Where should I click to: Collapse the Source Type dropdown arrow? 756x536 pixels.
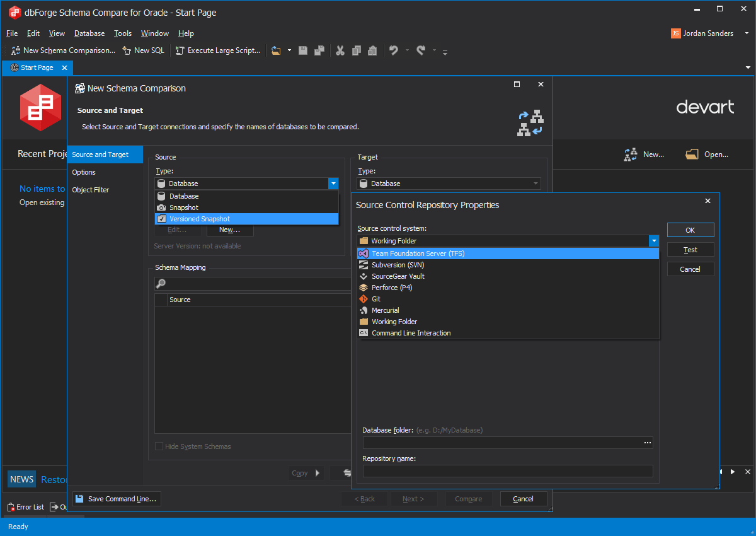tap(333, 184)
